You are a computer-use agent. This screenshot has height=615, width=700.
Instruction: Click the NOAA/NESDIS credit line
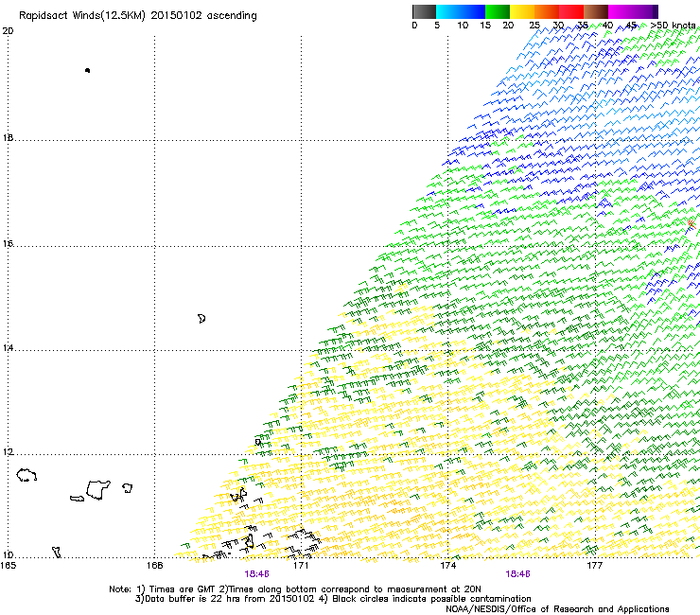pos(557,609)
